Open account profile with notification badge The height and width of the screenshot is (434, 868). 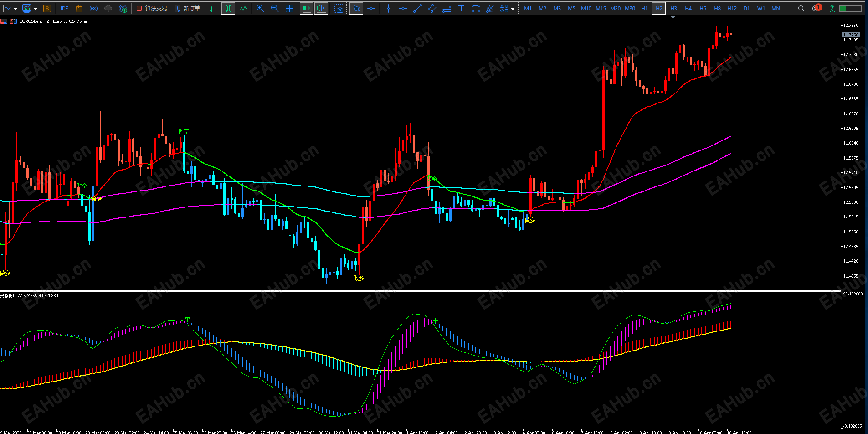(817, 8)
